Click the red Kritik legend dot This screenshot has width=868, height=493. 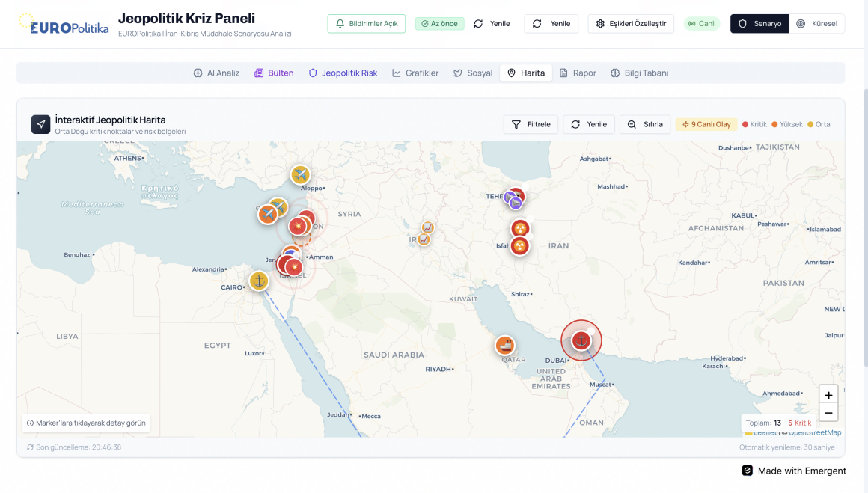tap(745, 124)
